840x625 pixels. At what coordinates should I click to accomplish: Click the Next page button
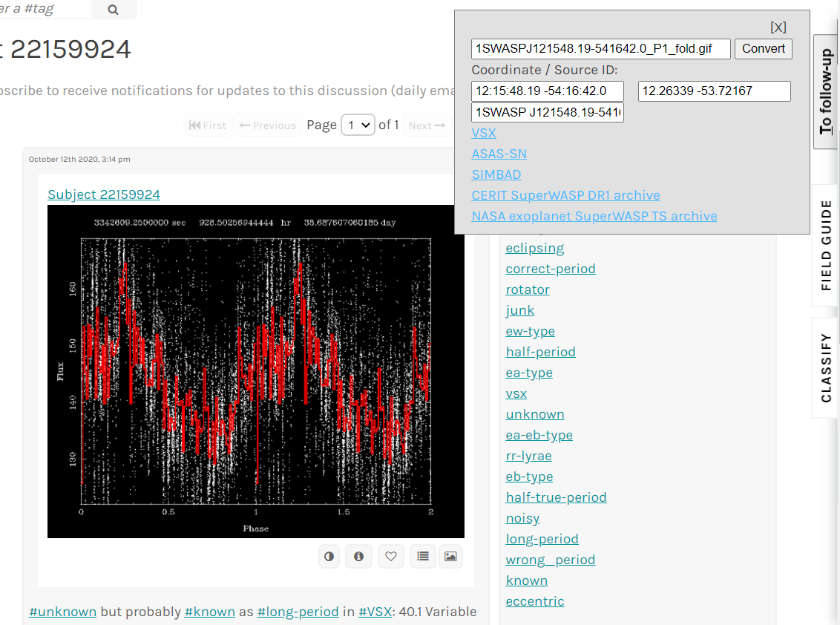427,125
